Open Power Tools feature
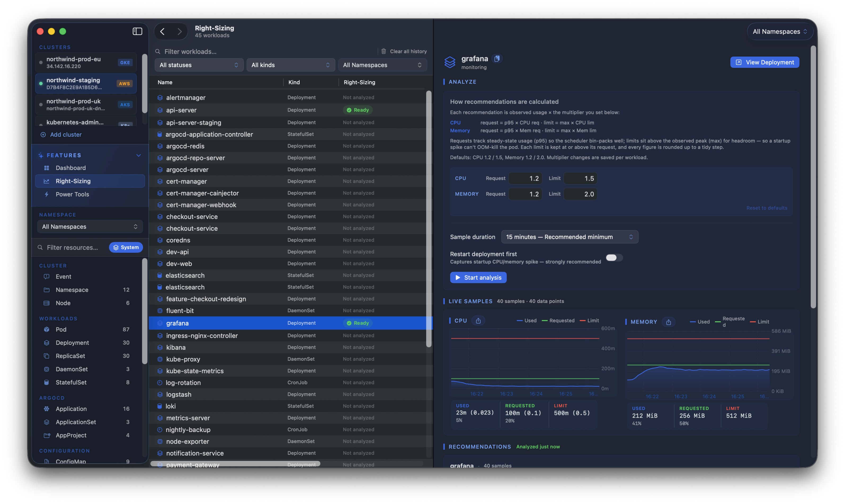This screenshot has height=504, width=845. tap(90, 194)
